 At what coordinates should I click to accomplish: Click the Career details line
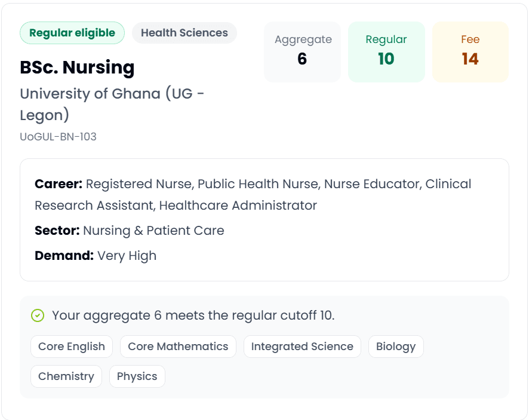(253, 195)
